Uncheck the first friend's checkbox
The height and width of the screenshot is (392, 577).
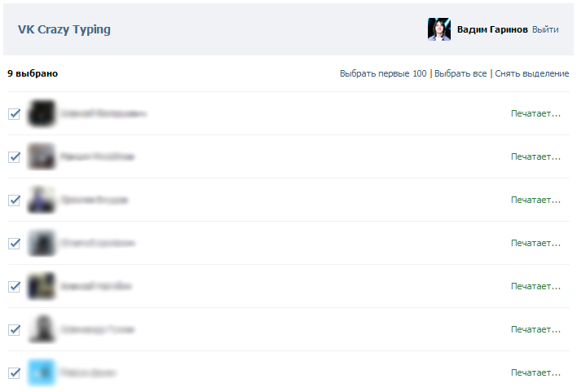point(15,114)
